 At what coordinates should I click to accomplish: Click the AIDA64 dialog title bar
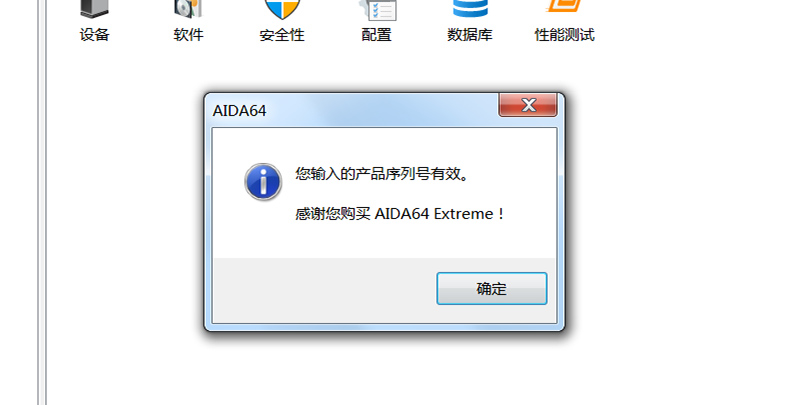354,110
